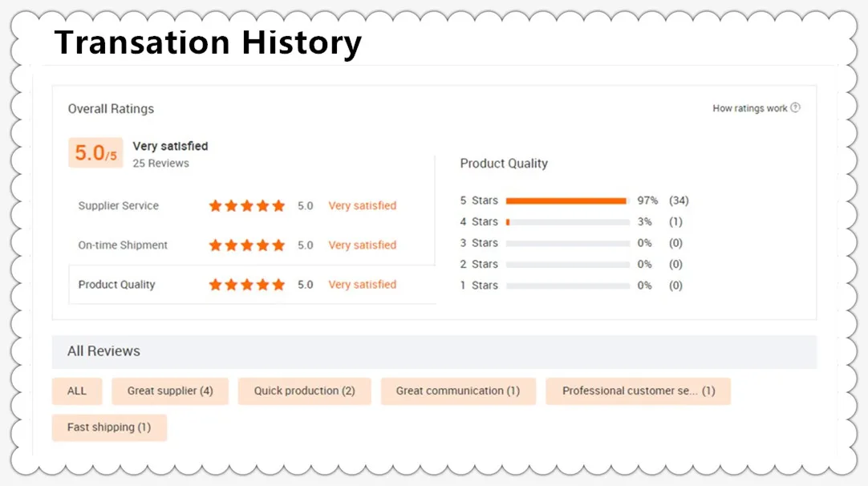Click the On-time Shipment star rating

pos(247,245)
